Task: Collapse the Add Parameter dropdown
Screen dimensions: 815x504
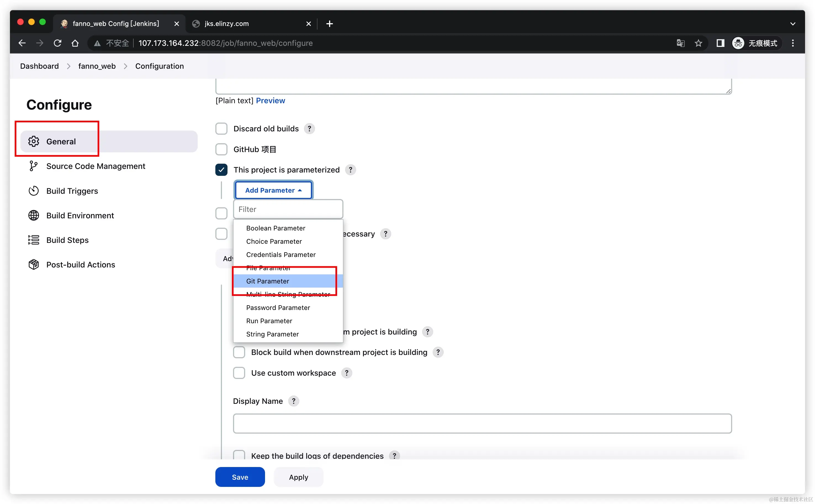Action: 273,190
